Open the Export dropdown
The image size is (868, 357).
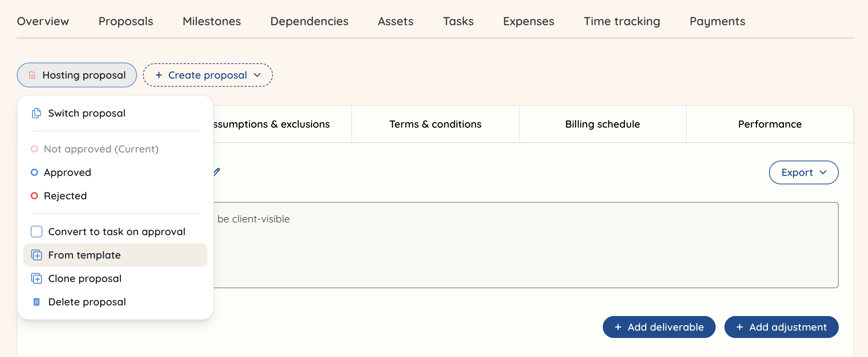803,172
